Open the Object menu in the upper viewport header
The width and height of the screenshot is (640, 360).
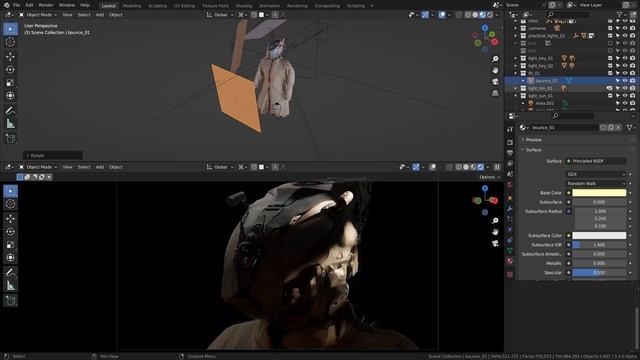pos(116,15)
